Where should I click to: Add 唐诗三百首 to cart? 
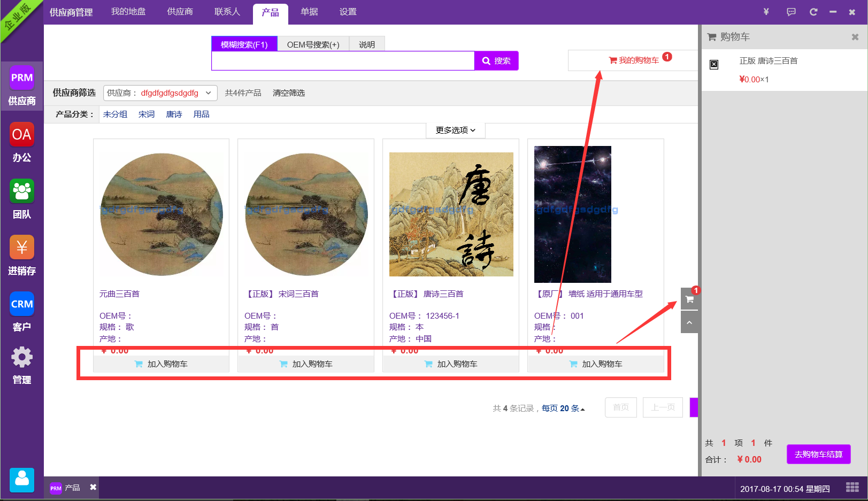pos(451,364)
